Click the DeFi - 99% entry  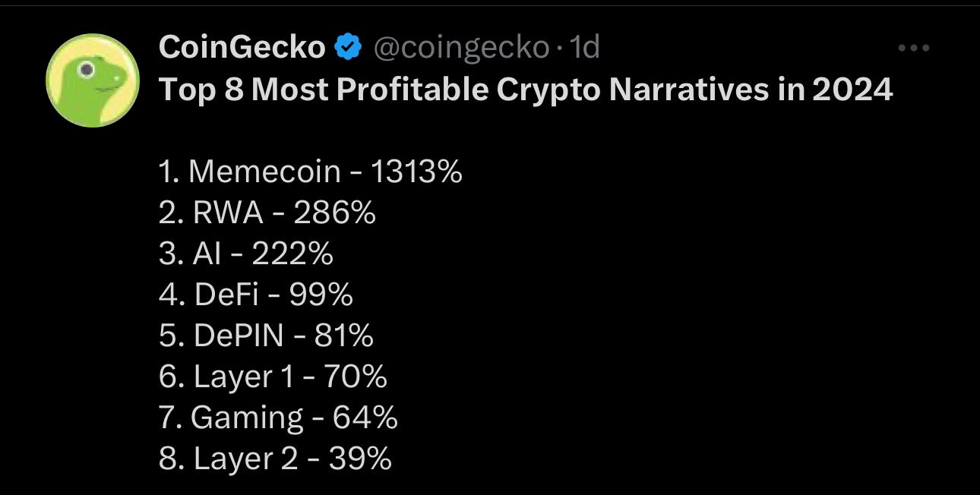pyautogui.click(x=256, y=295)
